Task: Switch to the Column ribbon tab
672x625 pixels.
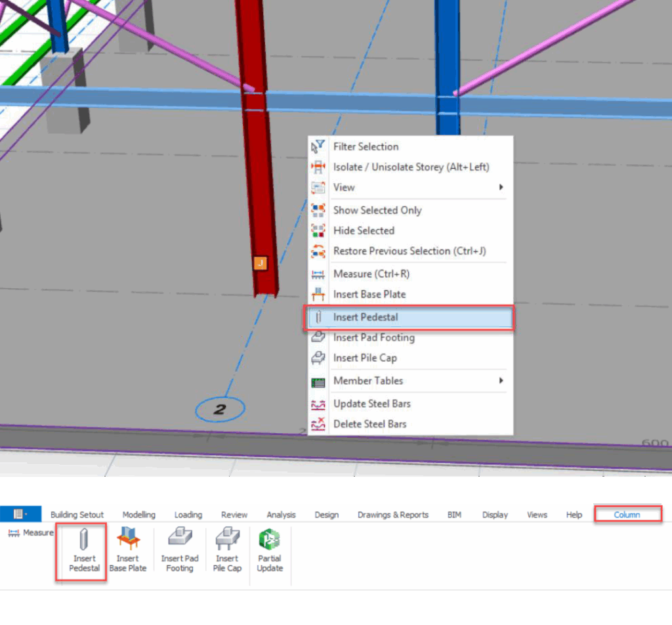Action: (x=627, y=514)
